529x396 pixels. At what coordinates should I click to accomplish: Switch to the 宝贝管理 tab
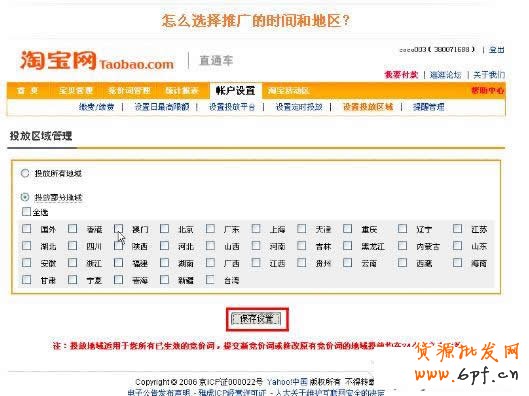tap(76, 91)
